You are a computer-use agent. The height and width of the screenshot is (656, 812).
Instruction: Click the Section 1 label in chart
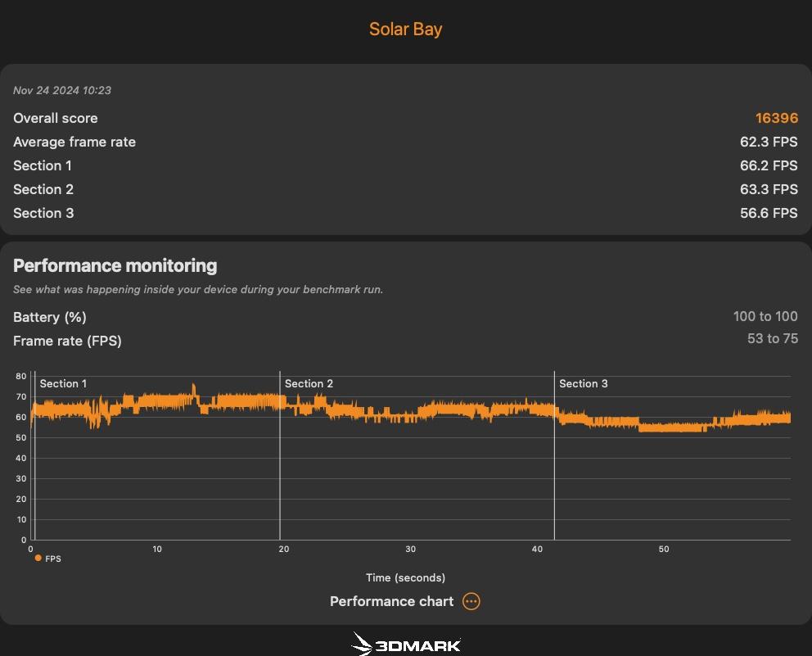pyautogui.click(x=63, y=383)
